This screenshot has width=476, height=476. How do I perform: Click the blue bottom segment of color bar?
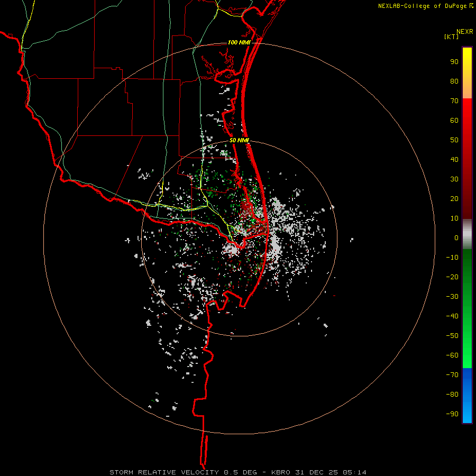point(467,396)
